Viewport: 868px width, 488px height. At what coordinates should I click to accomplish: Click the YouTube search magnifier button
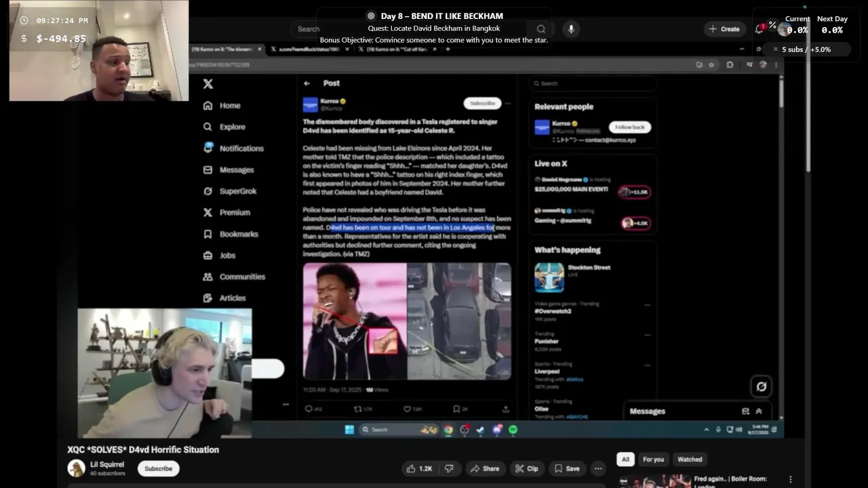(541, 29)
